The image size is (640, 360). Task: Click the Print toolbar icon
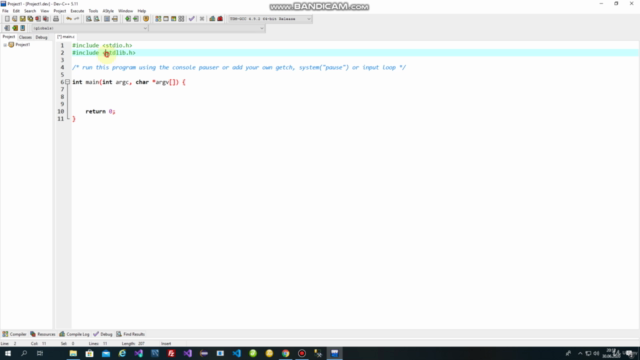(56, 19)
